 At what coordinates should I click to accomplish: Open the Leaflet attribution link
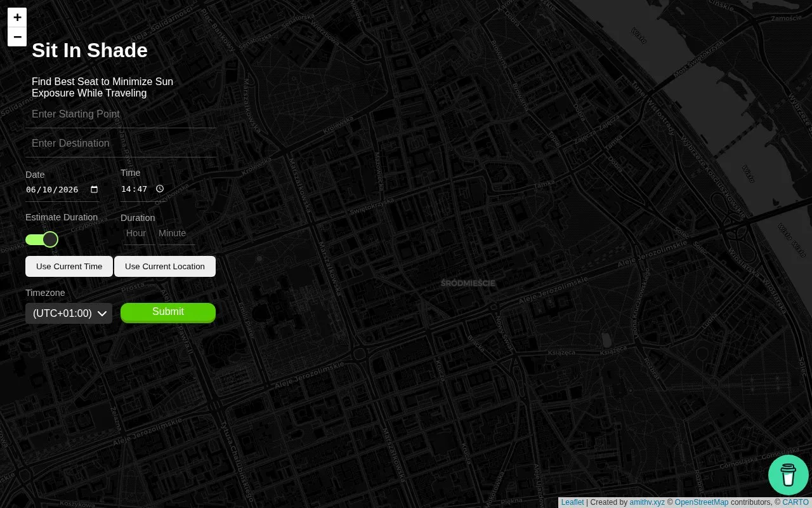point(572,502)
